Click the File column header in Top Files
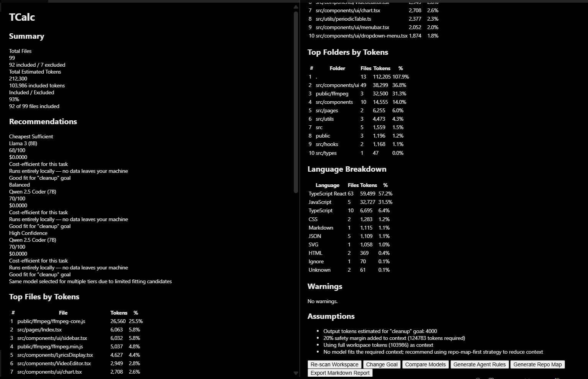 point(63,313)
